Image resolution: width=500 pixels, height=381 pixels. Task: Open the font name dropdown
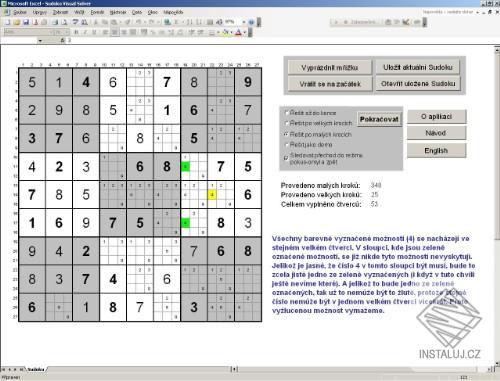pyautogui.click(x=51, y=32)
